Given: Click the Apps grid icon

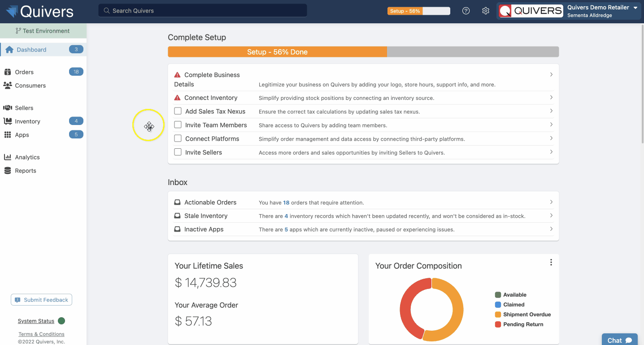Looking at the screenshot, I should [x=7, y=135].
